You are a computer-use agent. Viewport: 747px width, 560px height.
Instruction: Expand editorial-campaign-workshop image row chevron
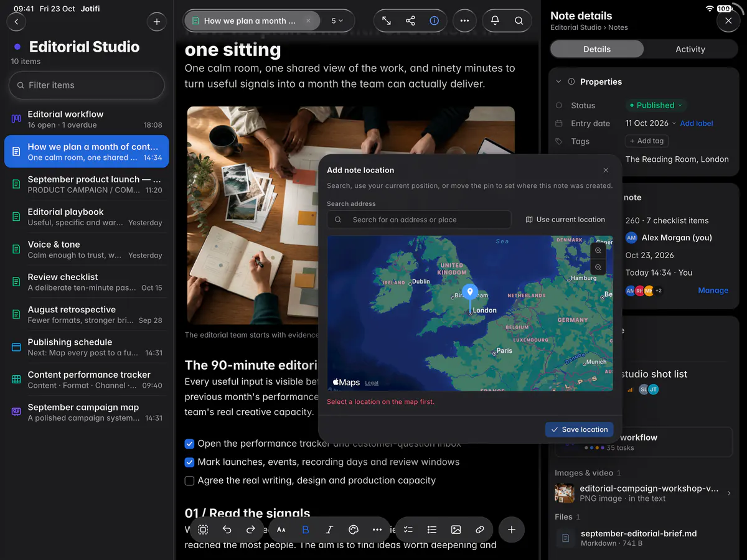(729, 493)
